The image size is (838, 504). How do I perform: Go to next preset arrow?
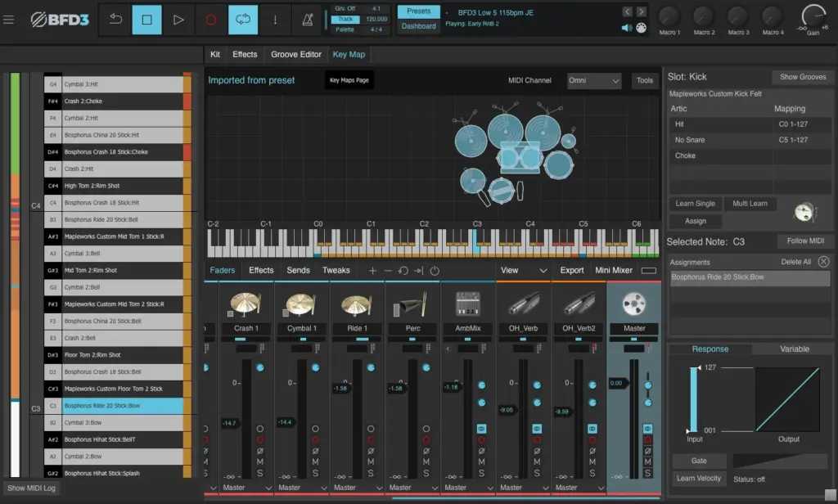(x=641, y=11)
